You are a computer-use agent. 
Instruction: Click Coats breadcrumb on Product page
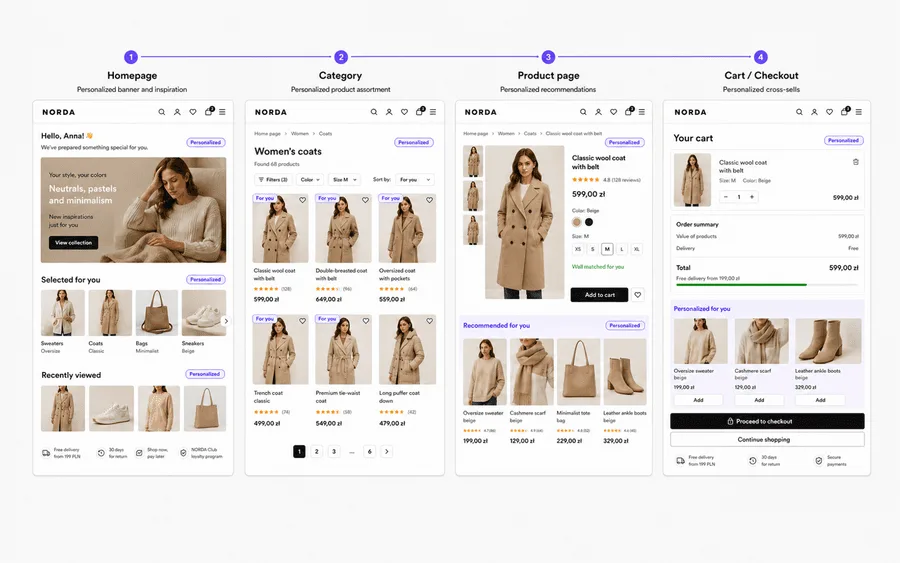530,134
